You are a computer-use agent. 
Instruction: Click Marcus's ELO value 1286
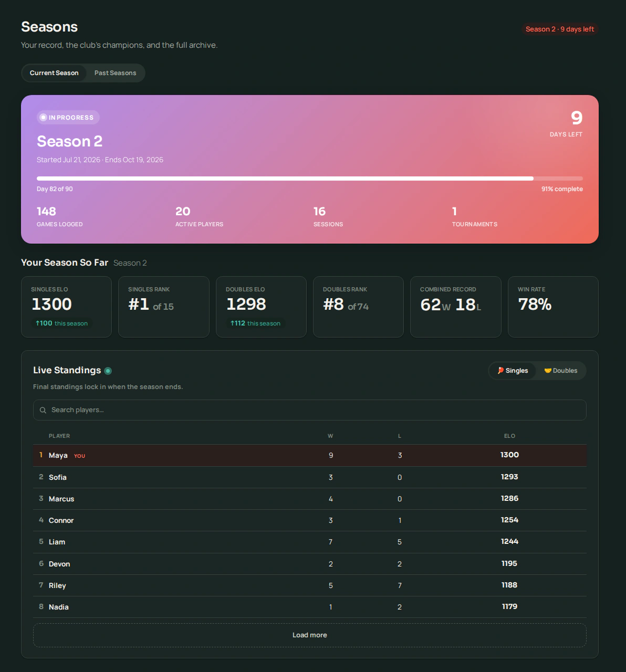tap(509, 498)
